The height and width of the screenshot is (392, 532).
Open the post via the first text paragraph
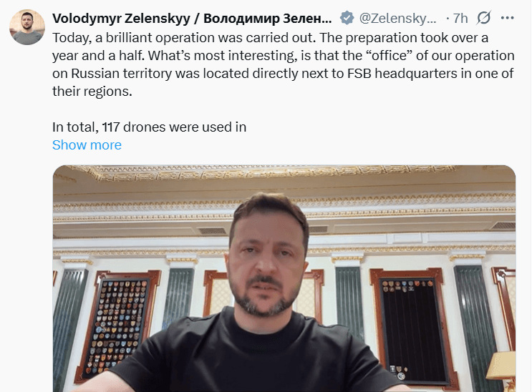[x=284, y=64]
